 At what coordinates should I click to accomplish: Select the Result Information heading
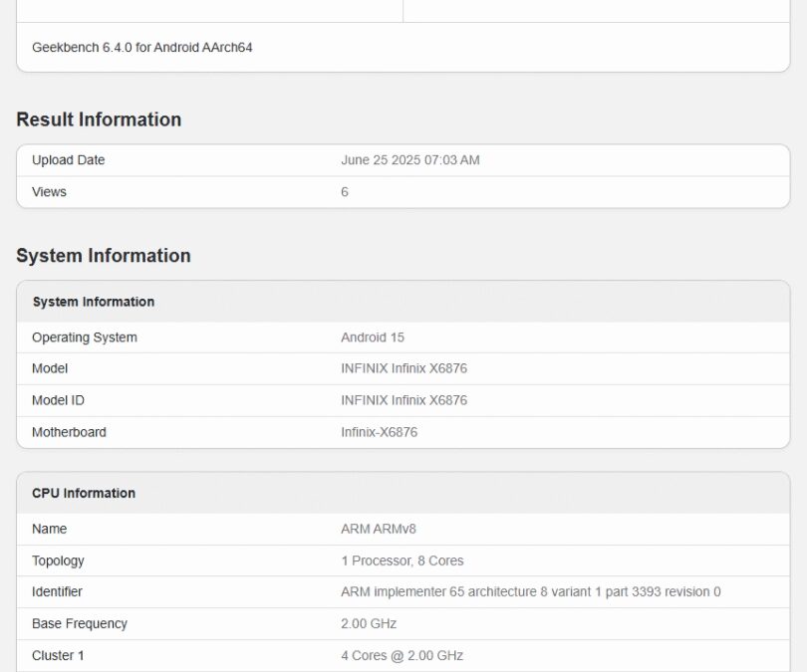pos(99,119)
